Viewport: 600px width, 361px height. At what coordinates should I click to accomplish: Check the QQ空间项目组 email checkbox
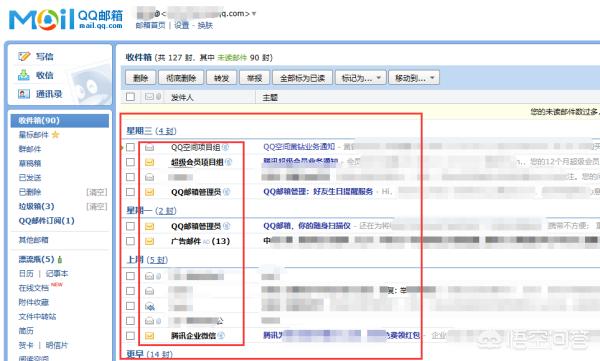click(x=130, y=147)
